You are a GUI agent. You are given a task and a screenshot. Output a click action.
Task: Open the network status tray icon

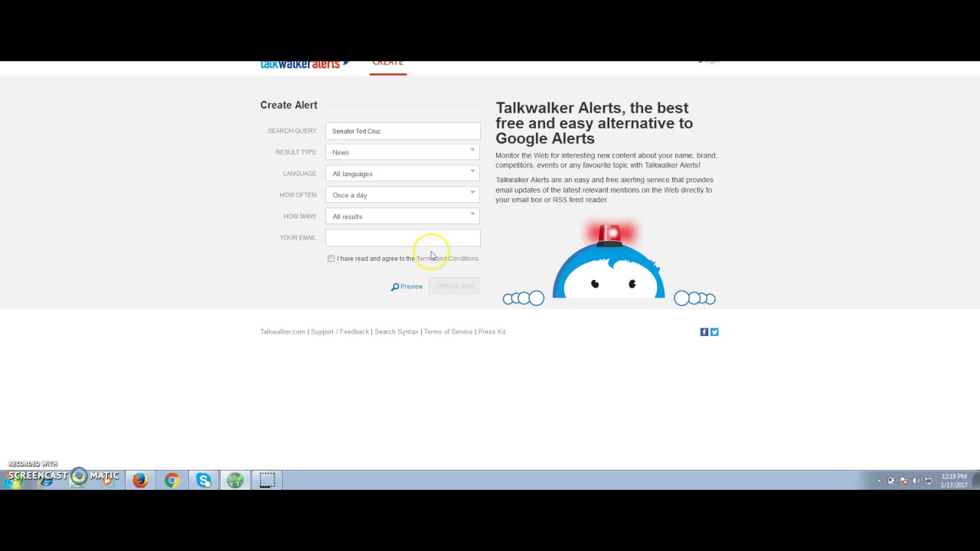[928, 481]
